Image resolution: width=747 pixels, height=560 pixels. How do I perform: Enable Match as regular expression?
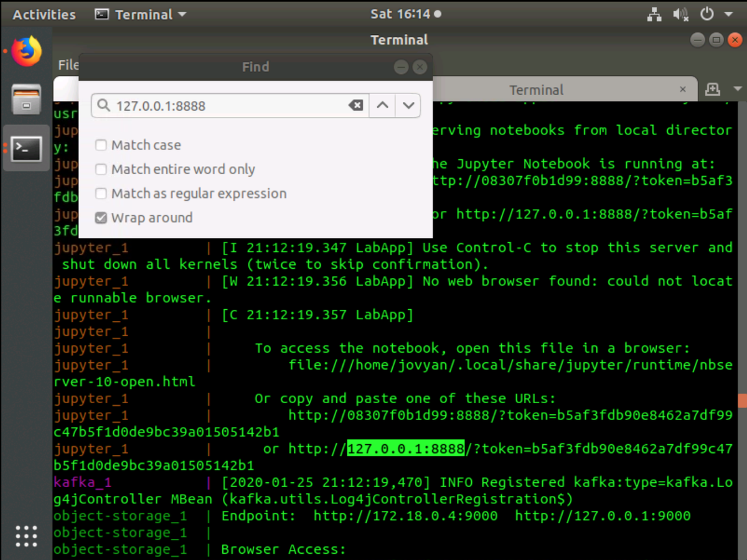101,194
